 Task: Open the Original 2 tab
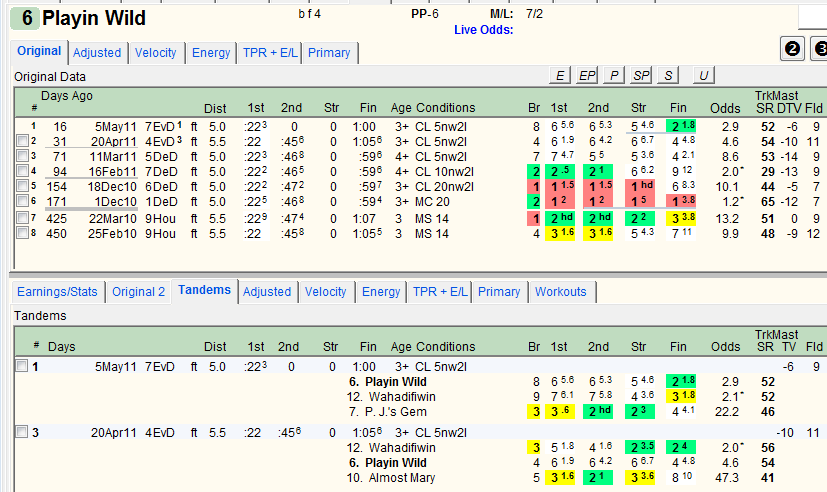[x=139, y=292]
